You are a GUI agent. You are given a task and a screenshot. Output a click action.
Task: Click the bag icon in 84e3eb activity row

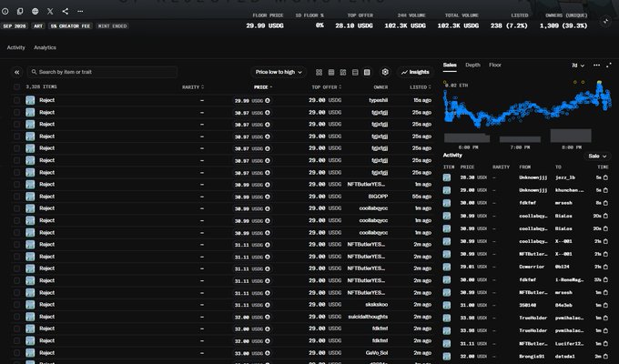click(605, 305)
